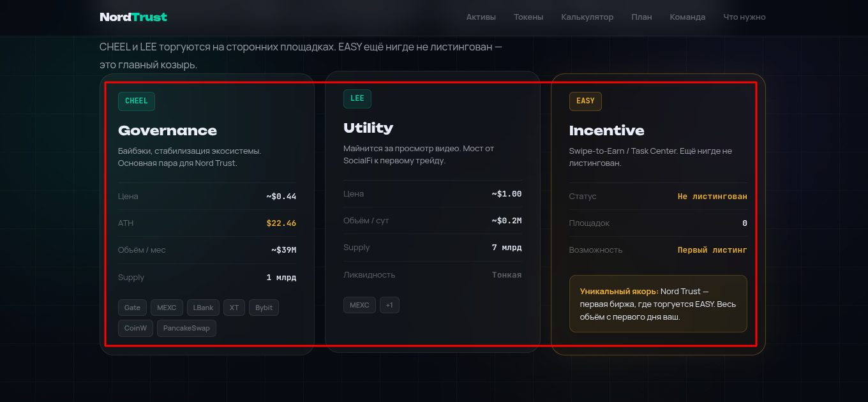
Task: Click the Не листингован status value
Action: coord(712,197)
